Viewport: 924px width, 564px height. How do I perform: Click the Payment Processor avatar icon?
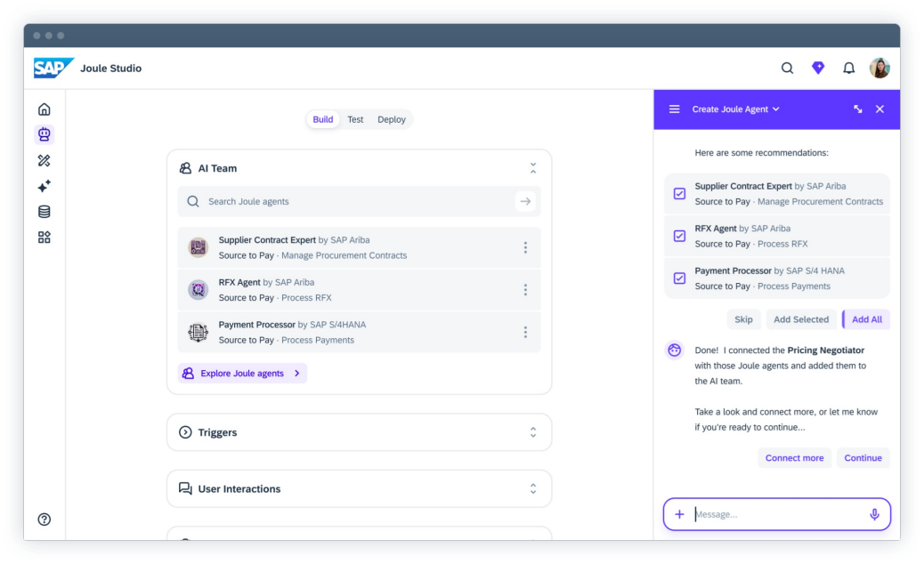(x=198, y=332)
